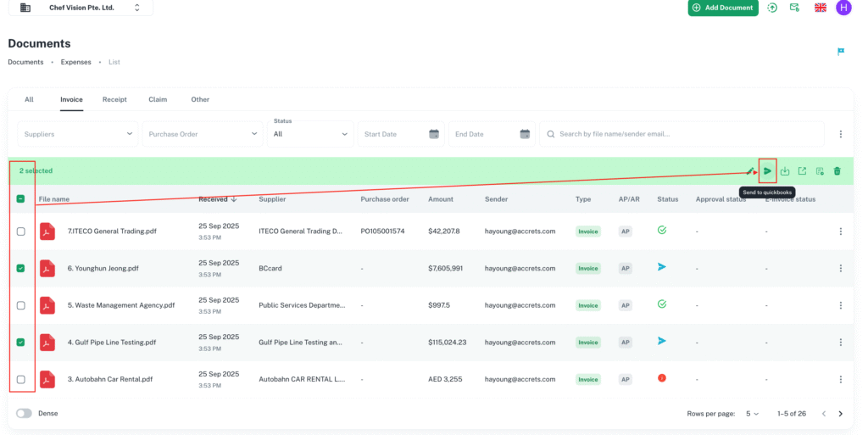The height and width of the screenshot is (435, 868).
Task: Switch to the All tab
Action: click(x=29, y=99)
